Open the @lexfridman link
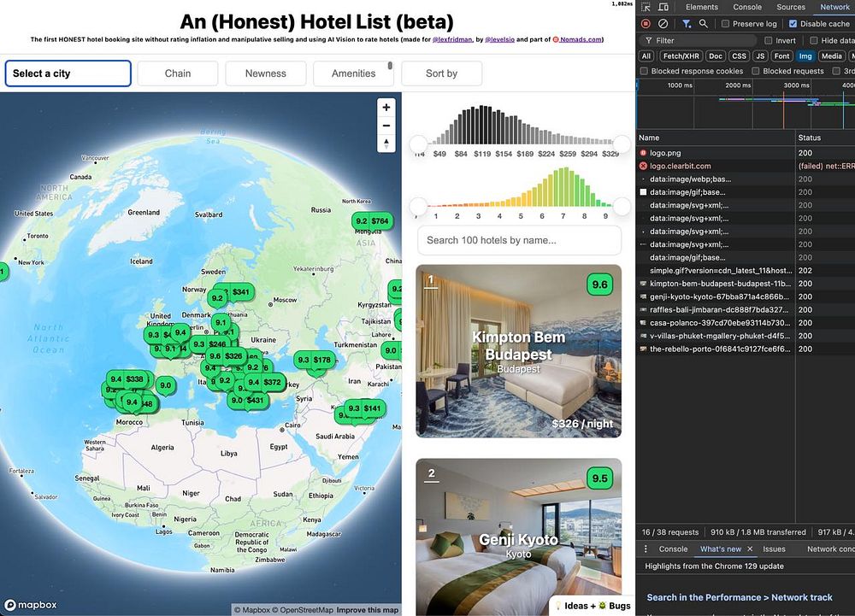 452,39
